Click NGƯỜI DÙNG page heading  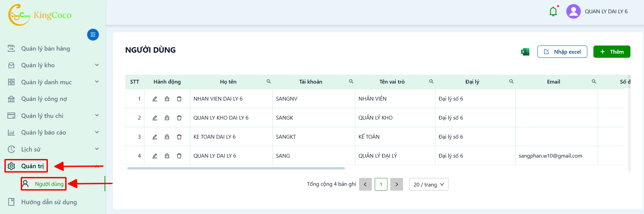click(150, 50)
